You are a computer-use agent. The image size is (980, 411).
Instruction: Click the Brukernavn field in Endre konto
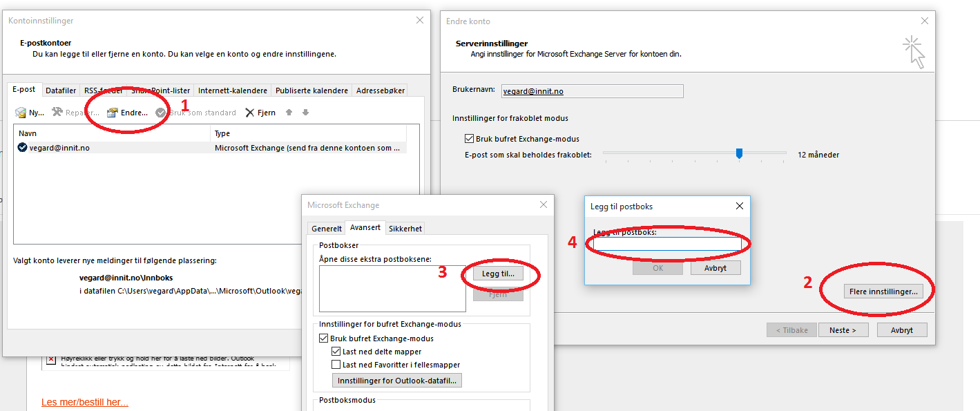click(x=593, y=91)
